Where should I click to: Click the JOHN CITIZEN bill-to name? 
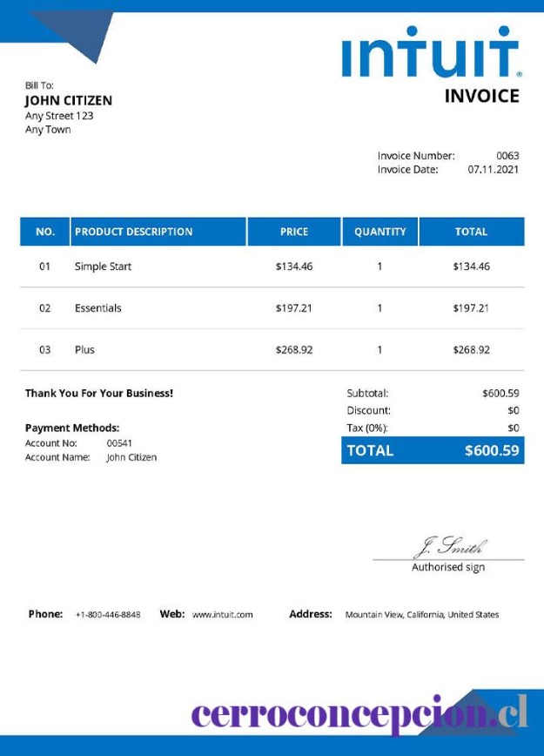click(x=69, y=101)
